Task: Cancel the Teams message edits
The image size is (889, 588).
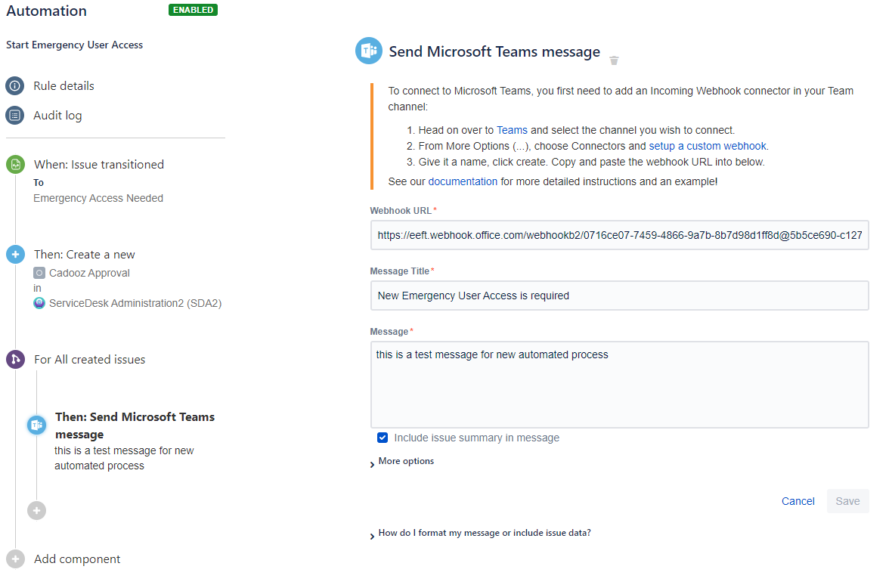Action: [798, 501]
